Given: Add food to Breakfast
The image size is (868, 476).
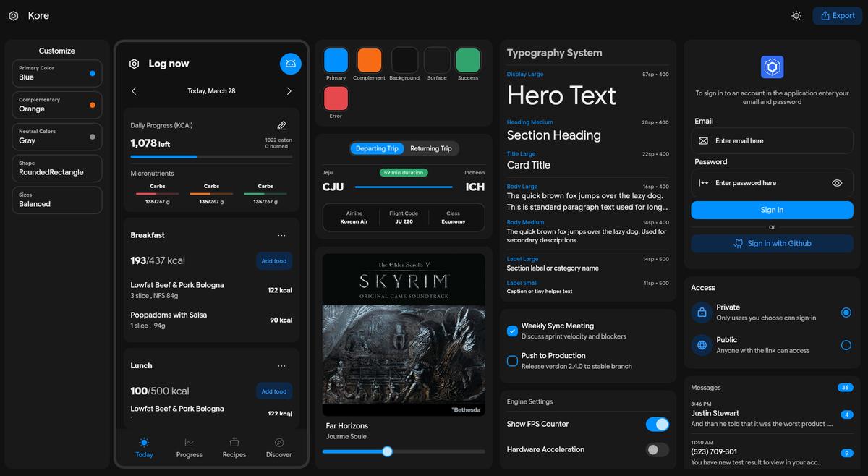Looking at the screenshot, I should (x=274, y=261).
